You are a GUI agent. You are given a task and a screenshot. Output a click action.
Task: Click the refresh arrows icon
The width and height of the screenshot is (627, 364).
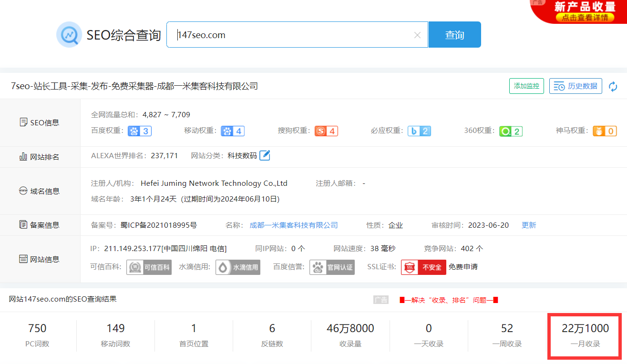click(x=613, y=86)
